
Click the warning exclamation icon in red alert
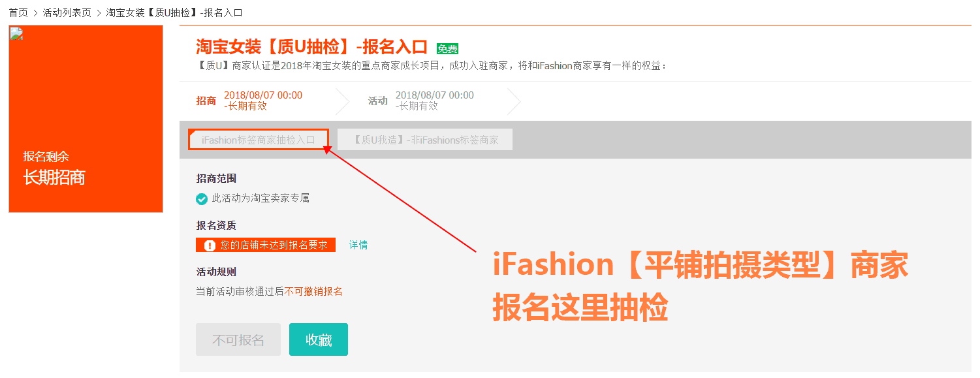[x=210, y=245]
